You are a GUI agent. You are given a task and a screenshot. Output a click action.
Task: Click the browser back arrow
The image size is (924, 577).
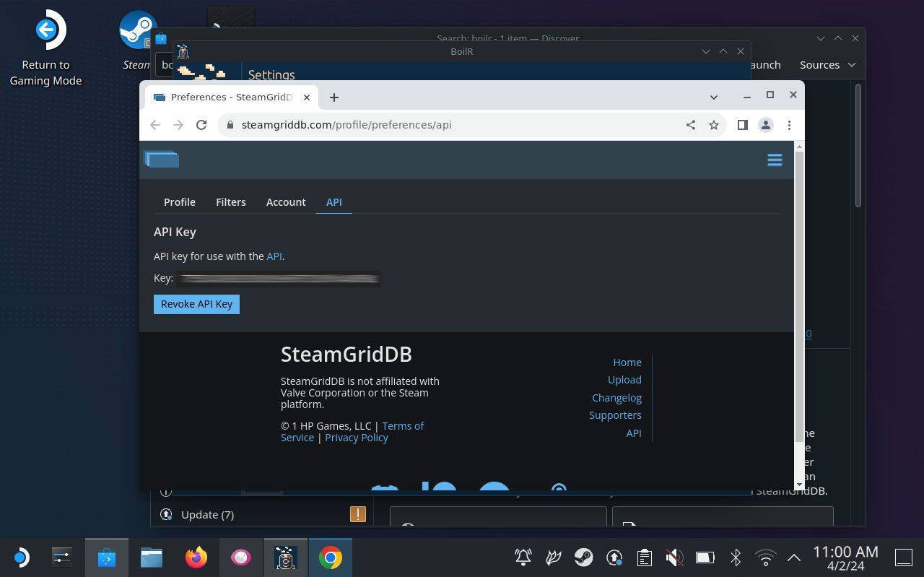pyautogui.click(x=155, y=125)
